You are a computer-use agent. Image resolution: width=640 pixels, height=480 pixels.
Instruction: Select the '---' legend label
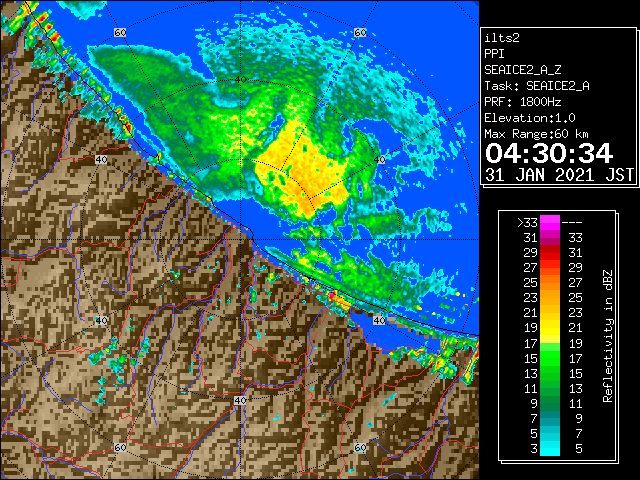click(572, 223)
